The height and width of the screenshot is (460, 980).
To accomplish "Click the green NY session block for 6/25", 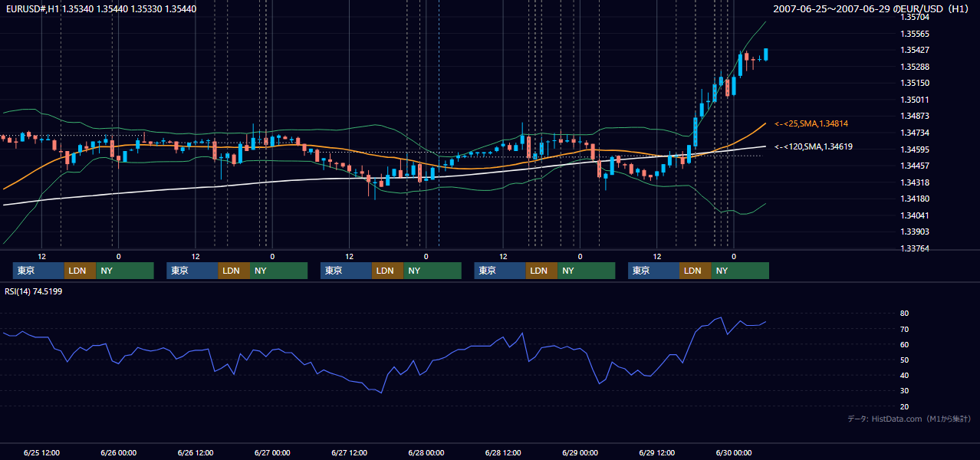I will pos(125,271).
